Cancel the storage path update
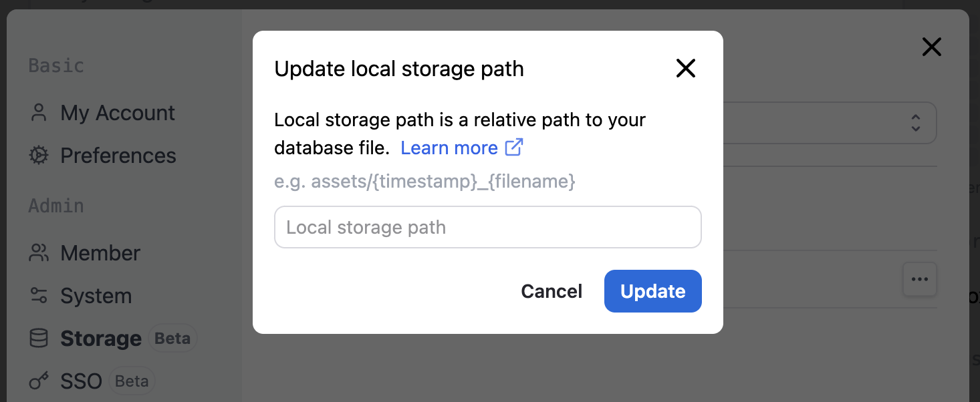980x402 pixels. click(x=552, y=291)
